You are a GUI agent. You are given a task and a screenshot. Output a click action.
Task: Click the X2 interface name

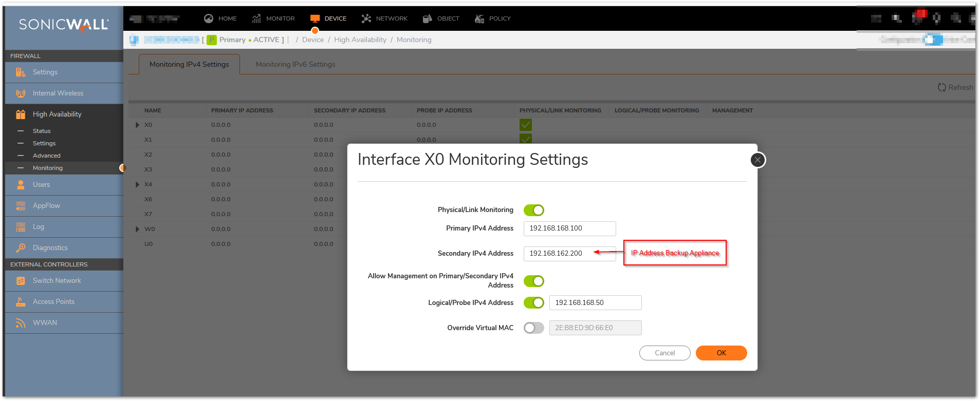click(x=148, y=155)
